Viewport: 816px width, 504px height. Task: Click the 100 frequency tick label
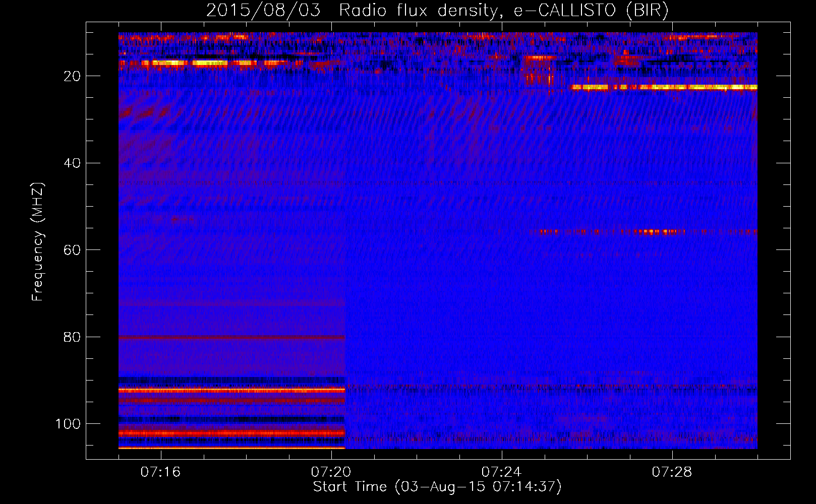68,424
